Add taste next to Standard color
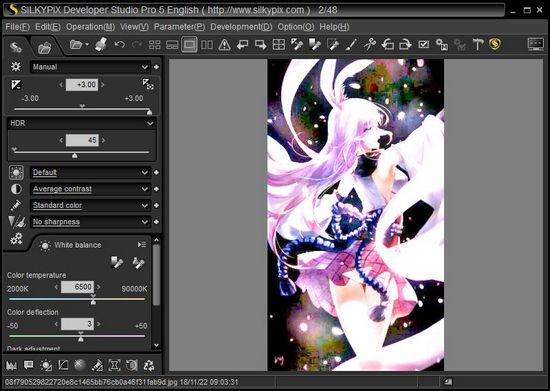The width and height of the screenshot is (550, 391). click(x=156, y=205)
